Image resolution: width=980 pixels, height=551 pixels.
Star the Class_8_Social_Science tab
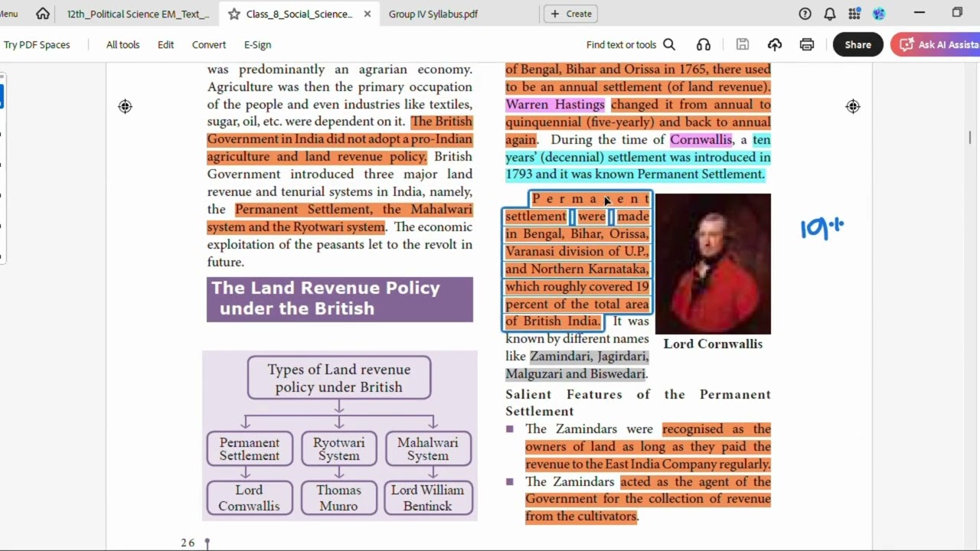[234, 14]
